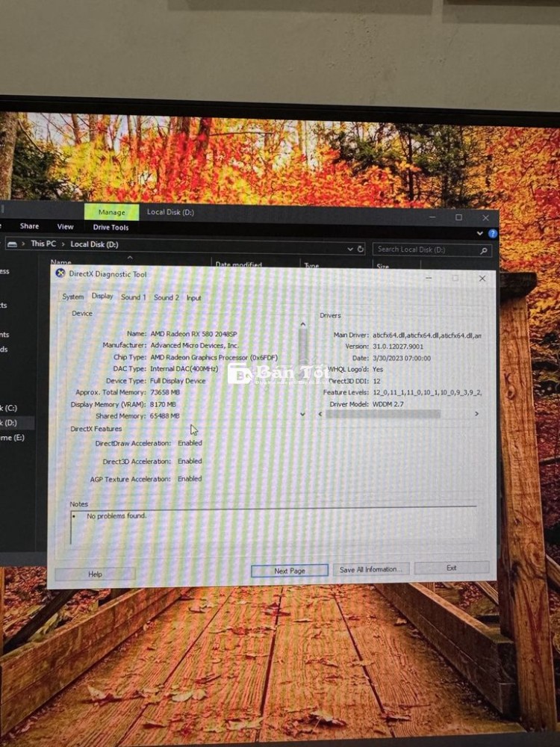
Task: Click Approx. Total Memory 73658 MB value
Action: click(x=165, y=392)
